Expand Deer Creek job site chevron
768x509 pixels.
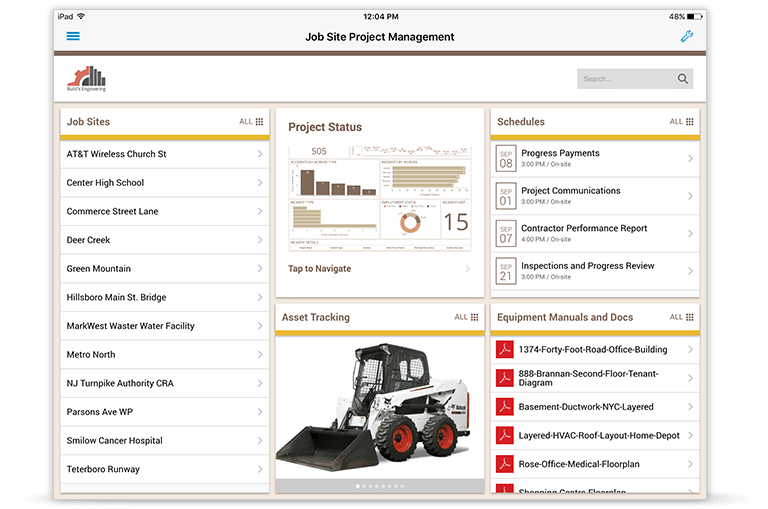coord(260,240)
